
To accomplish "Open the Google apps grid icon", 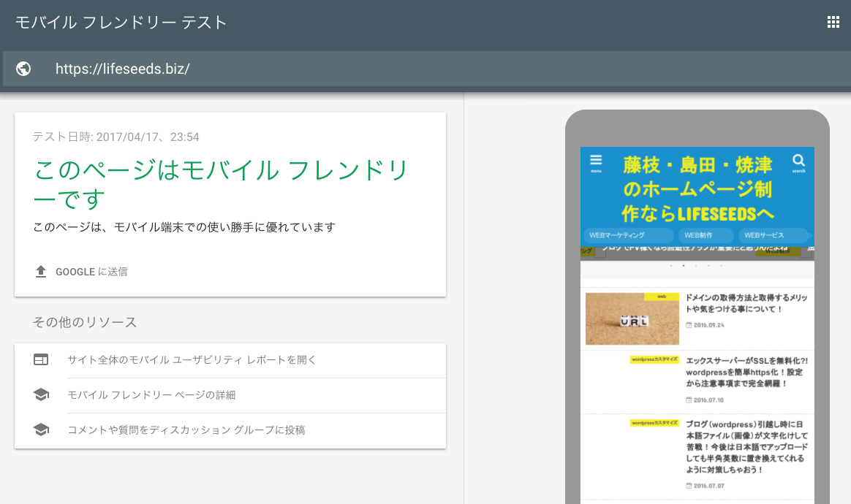I will pyautogui.click(x=833, y=22).
